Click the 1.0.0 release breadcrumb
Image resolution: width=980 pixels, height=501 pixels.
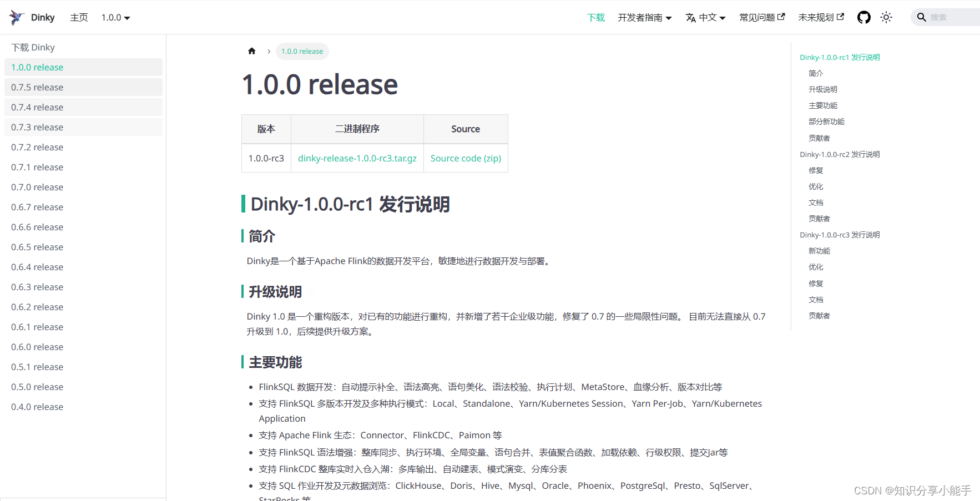[302, 51]
